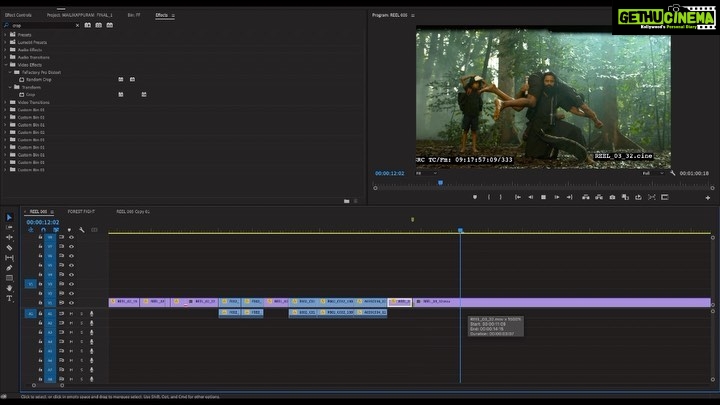Expand the Audio Effects folder
The image size is (720, 405).
[5, 50]
